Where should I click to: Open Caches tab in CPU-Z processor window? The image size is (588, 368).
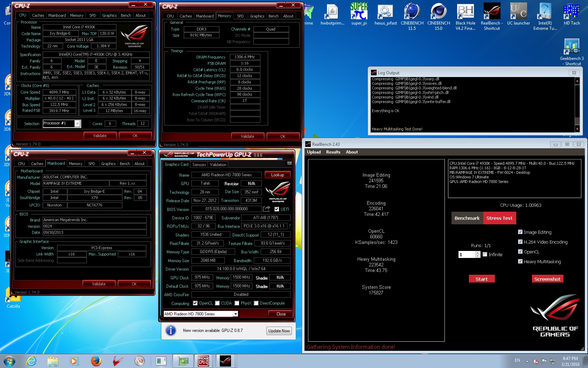click(x=38, y=15)
